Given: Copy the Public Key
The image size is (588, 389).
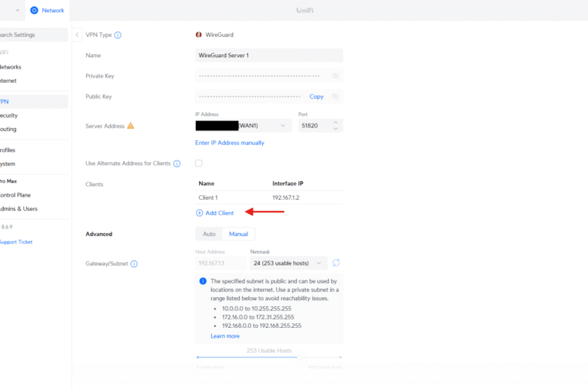Looking at the screenshot, I should pyautogui.click(x=316, y=96).
